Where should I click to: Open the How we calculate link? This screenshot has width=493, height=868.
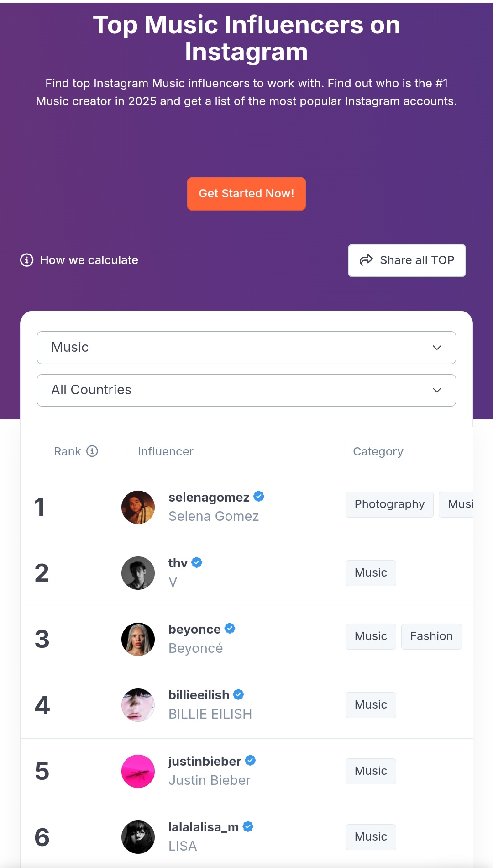[x=89, y=260]
